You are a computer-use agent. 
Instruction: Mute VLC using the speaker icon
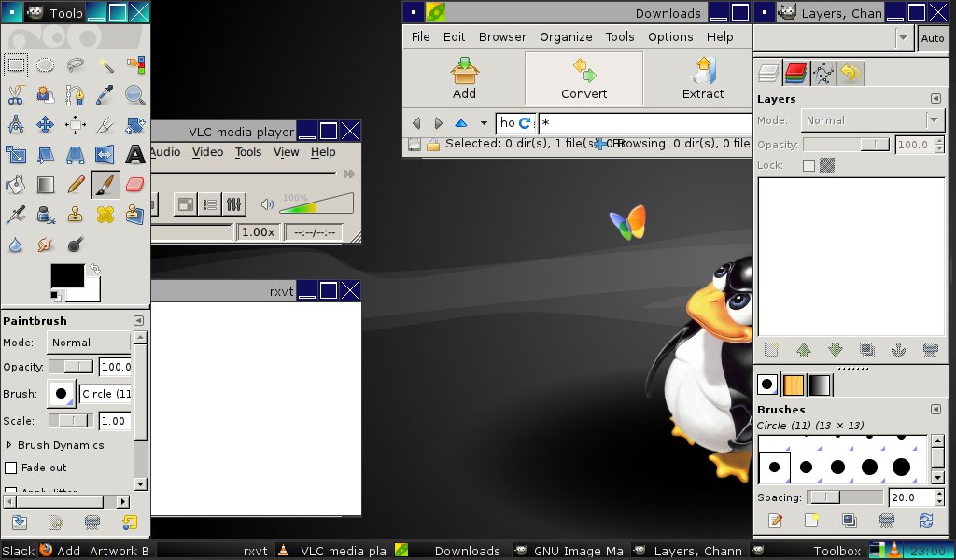click(x=267, y=204)
